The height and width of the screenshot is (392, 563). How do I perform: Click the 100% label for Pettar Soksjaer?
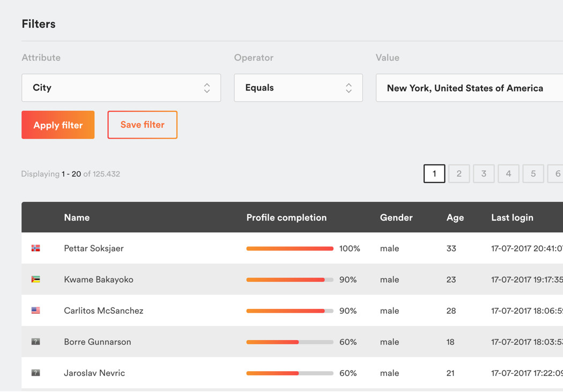350,248
